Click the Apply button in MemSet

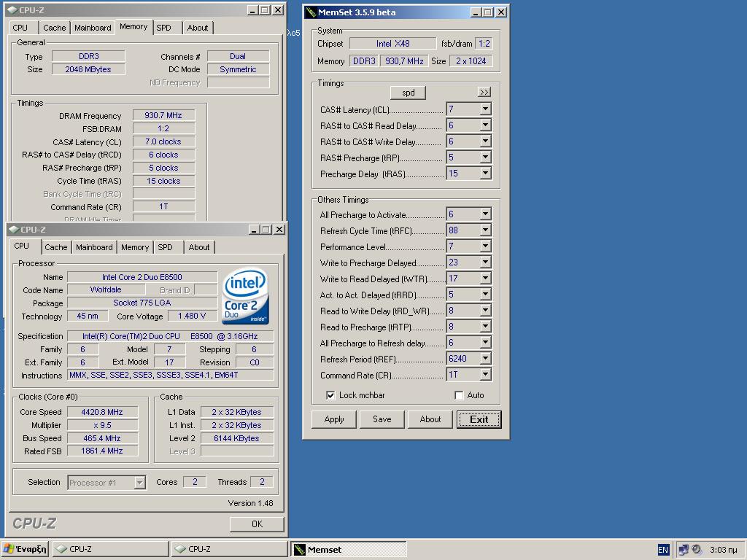tap(334, 419)
